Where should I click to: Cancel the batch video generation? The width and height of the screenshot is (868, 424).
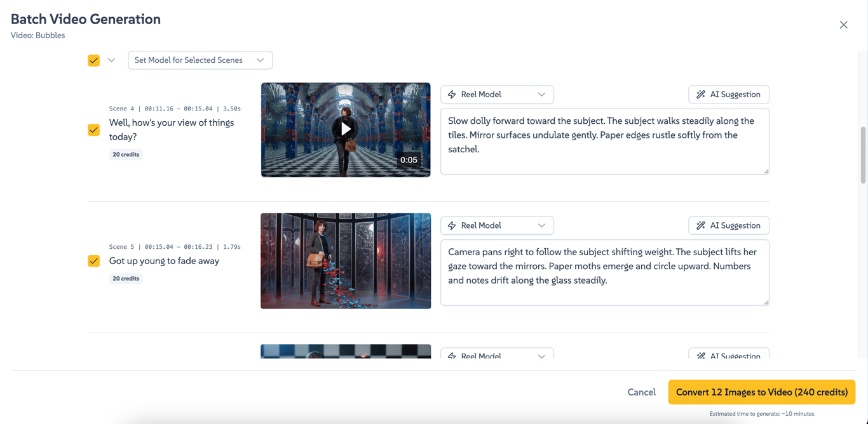[641, 392]
